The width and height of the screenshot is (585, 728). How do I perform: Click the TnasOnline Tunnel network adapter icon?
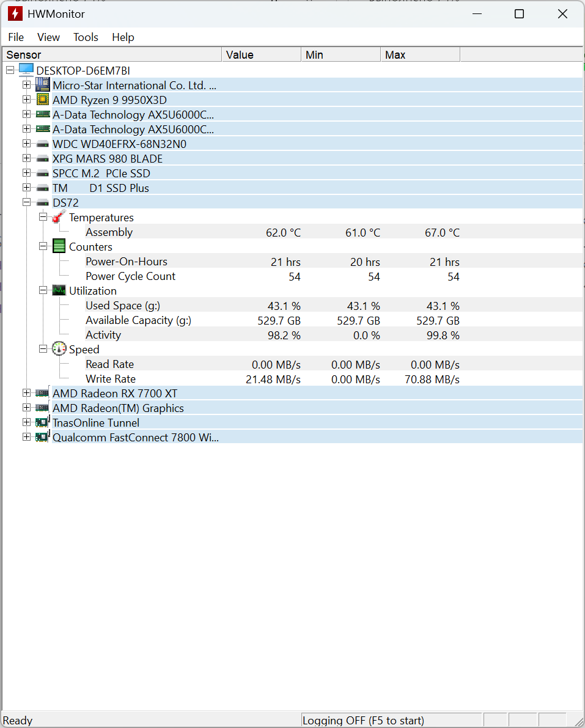pos(42,422)
